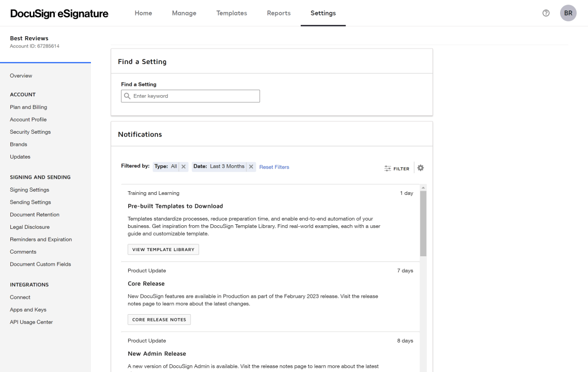Open the Manage tab
Viewport: 588px width, 372px height.
184,13
